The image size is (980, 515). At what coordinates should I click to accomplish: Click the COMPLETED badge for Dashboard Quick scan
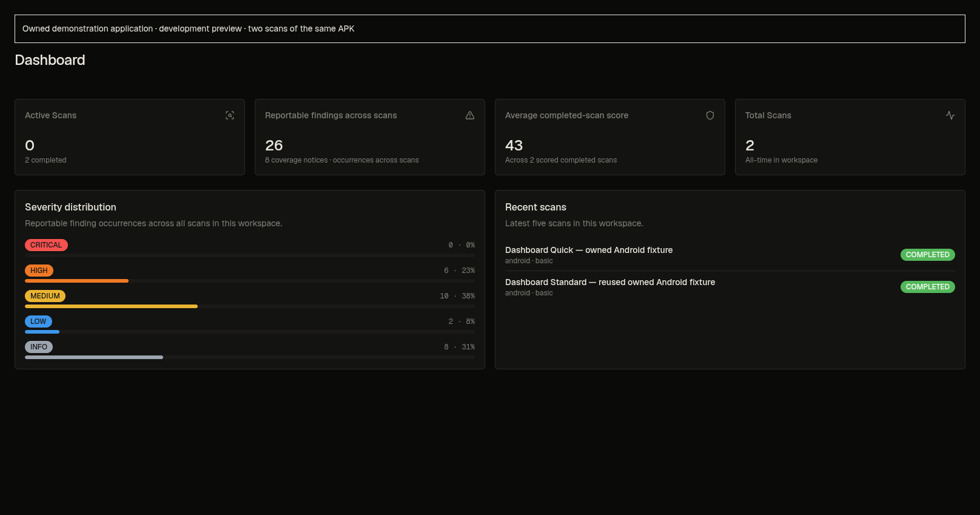[928, 255]
